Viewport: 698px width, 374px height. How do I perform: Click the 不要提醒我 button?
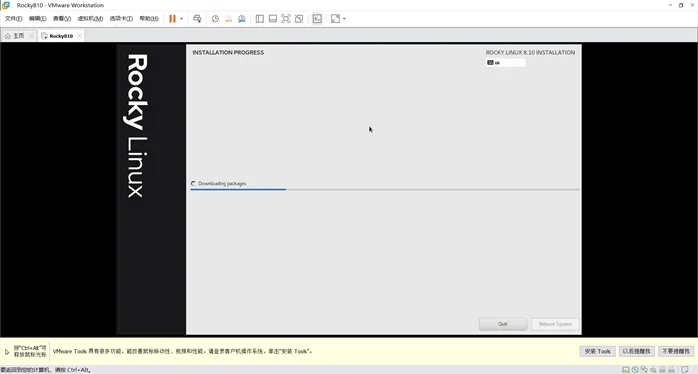point(676,351)
